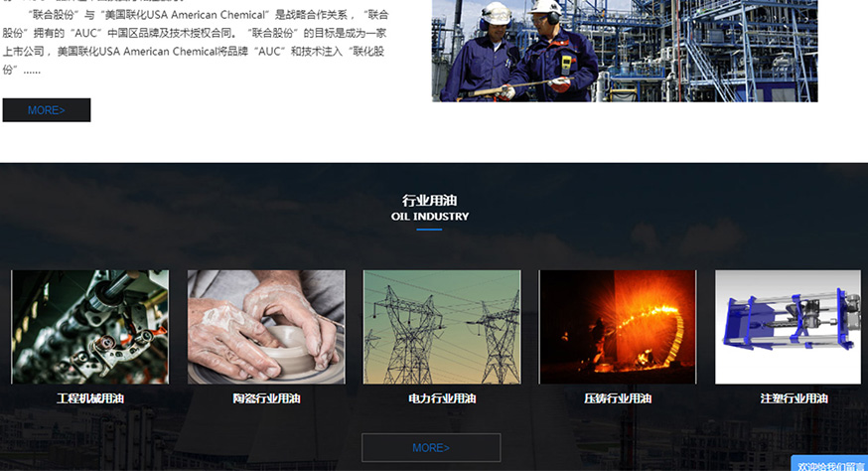Follow the 压铸行业用油 caption link
The image size is (868, 471).
point(618,398)
